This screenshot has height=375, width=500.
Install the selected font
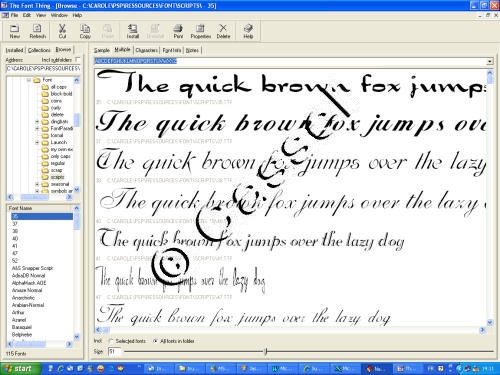tap(133, 31)
